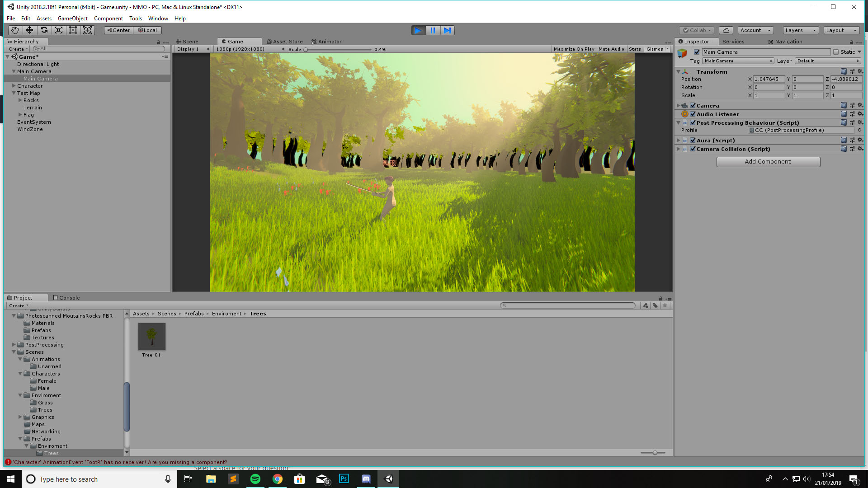Open the Component menu
This screenshot has height=488, width=868.
click(x=108, y=19)
